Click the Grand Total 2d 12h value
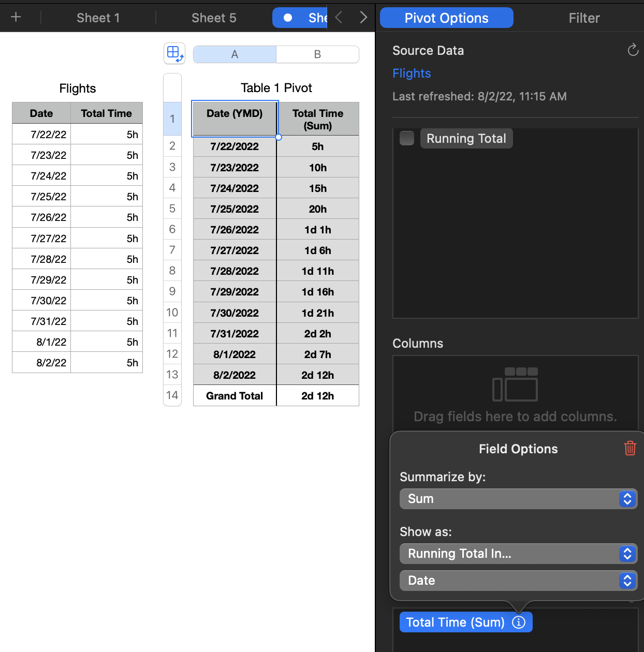Viewport: 644px width, 652px height. click(x=318, y=396)
